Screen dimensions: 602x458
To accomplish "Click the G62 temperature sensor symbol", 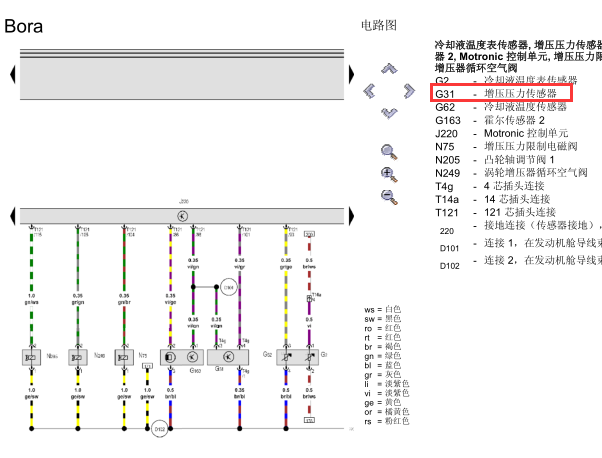I will tap(286, 357).
